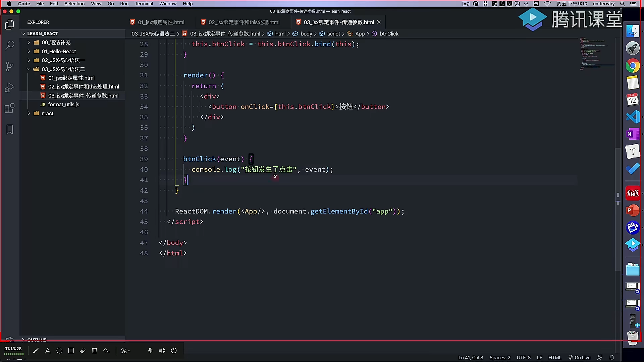644x362 pixels.
Task: Open notifications bell in status bar
Action: 612,358
